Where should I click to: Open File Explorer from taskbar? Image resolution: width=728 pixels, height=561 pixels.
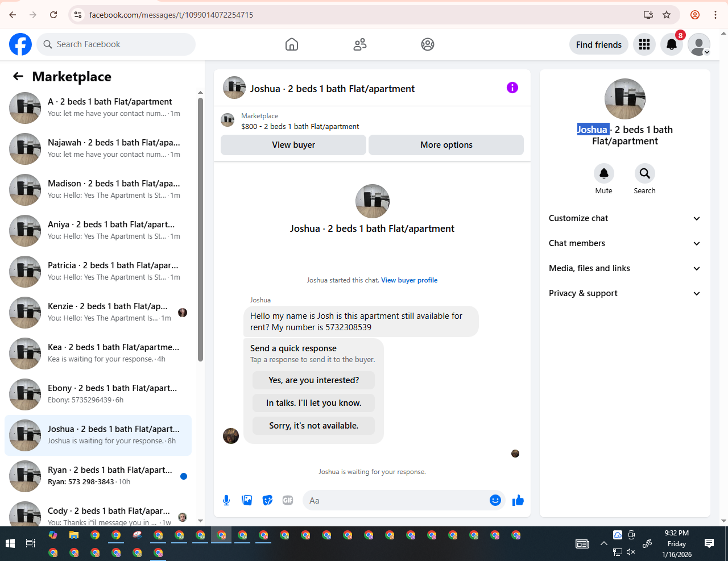tap(74, 535)
